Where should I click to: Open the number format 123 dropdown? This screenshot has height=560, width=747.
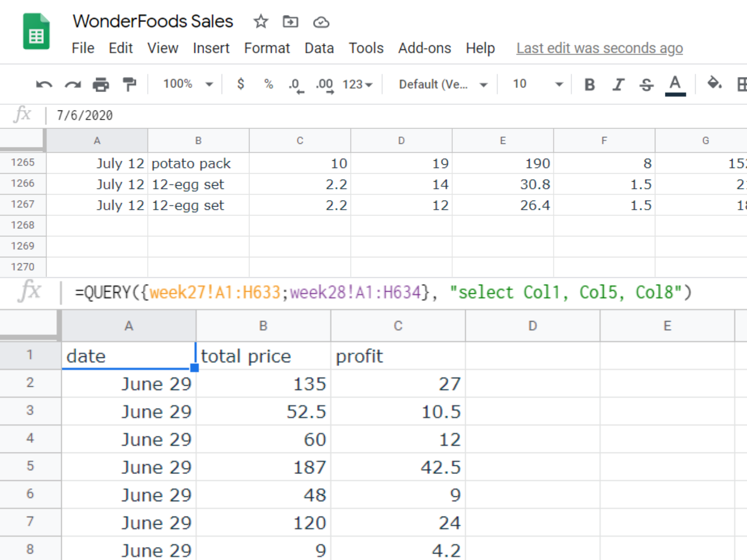[x=357, y=84]
